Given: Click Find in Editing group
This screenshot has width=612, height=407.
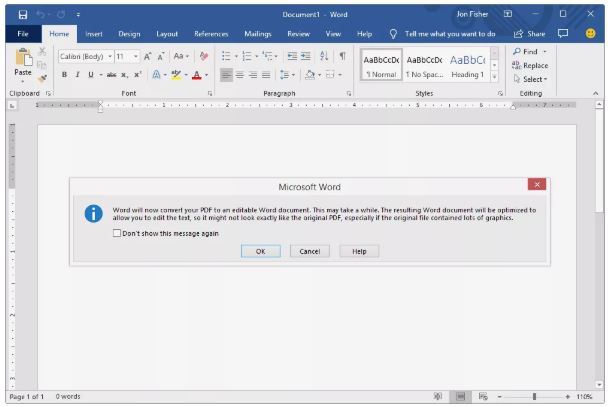Looking at the screenshot, I should pyautogui.click(x=526, y=51).
